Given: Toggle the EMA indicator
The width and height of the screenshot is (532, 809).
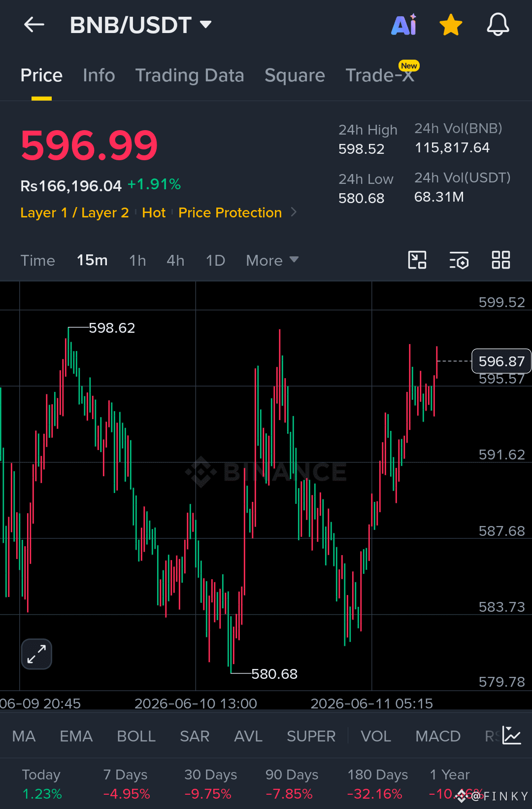Looking at the screenshot, I should click(76, 736).
